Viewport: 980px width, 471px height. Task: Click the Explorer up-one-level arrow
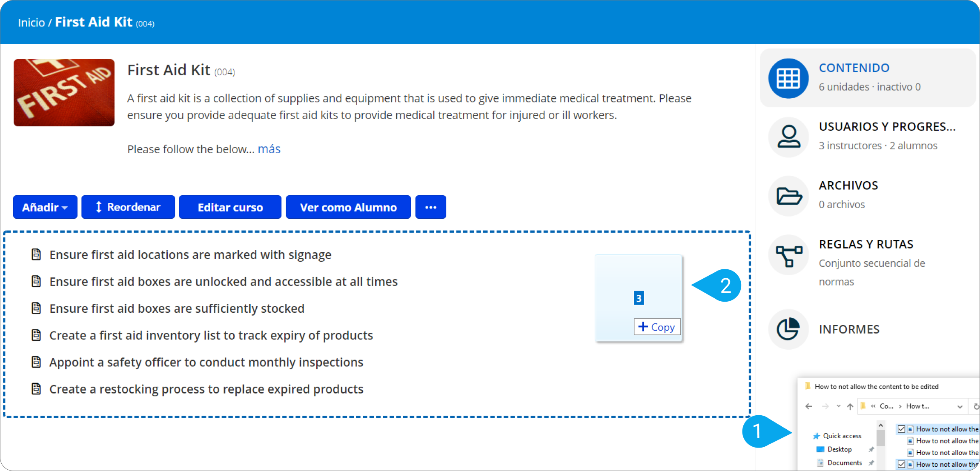point(850,406)
